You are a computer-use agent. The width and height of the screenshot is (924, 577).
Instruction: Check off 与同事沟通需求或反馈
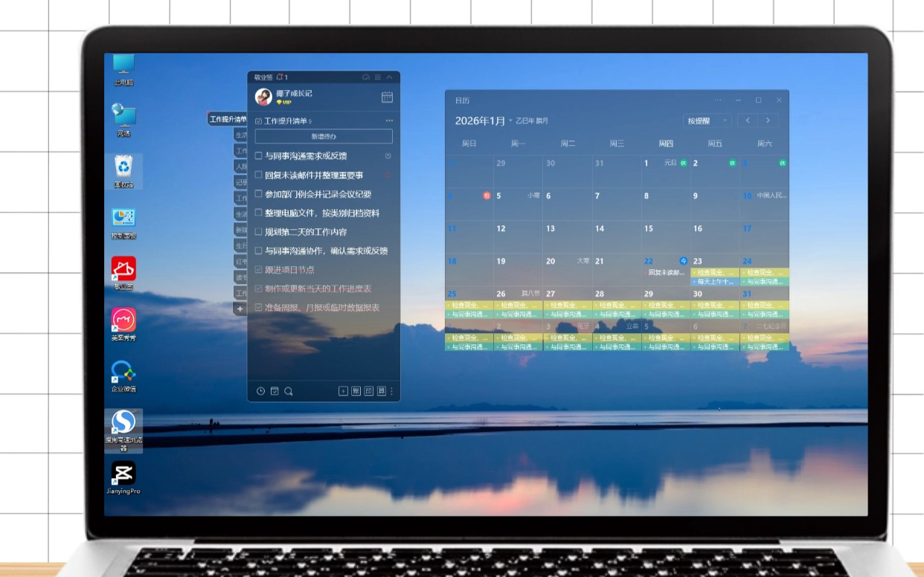pyautogui.click(x=258, y=156)
